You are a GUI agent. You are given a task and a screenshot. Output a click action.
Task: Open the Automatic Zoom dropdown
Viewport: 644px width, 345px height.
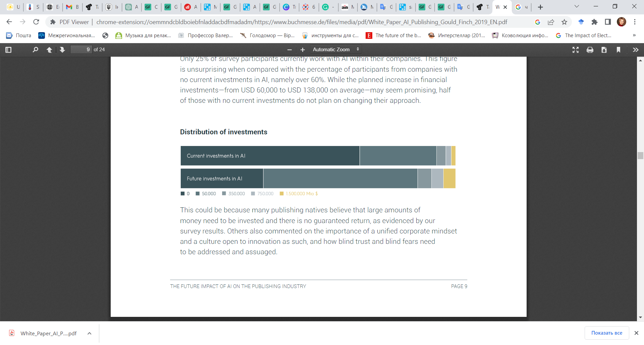click(x=336, y=49)
